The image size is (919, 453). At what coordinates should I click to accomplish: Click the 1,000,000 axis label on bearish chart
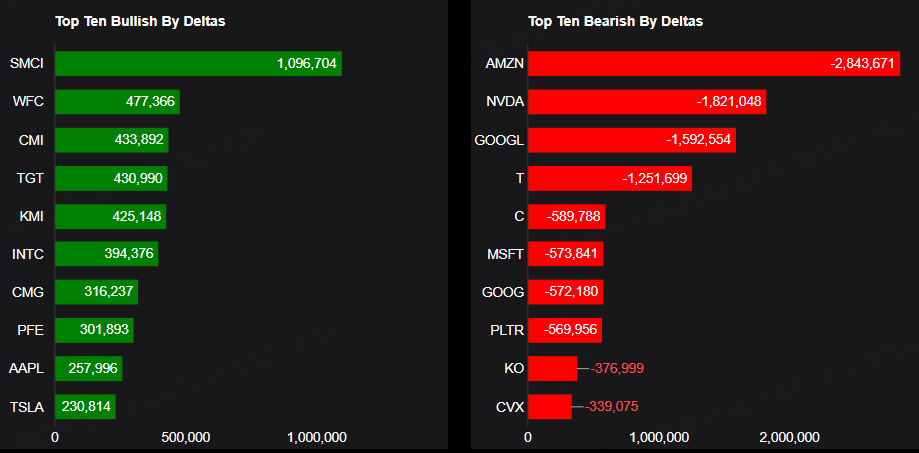658,437
